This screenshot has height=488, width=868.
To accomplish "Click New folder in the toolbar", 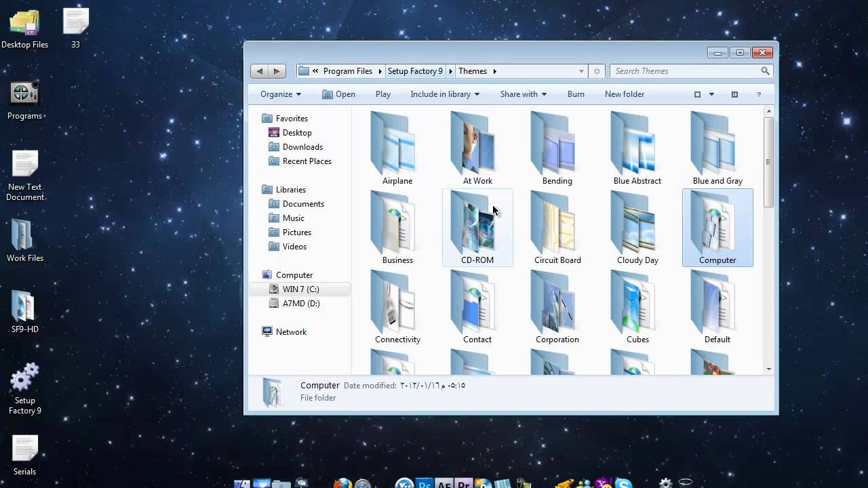I will click(x=625, y=94).
